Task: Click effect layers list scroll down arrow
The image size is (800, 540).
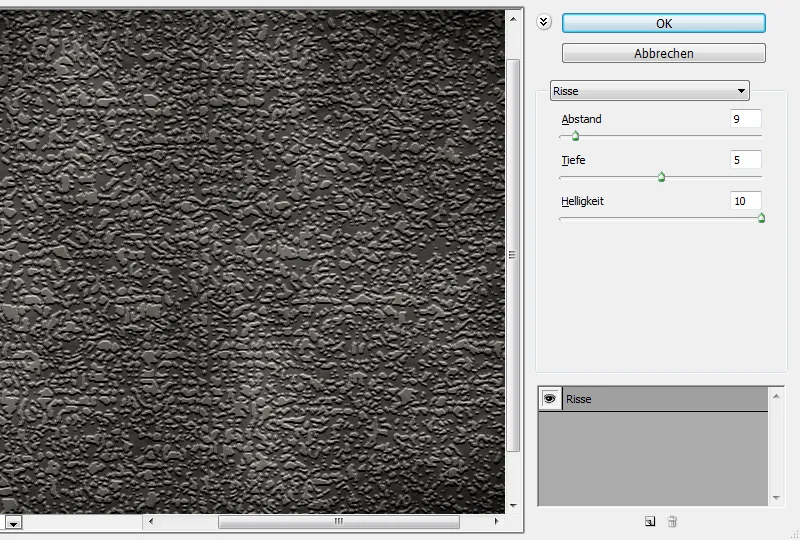Action: pyautogui.click(x=776, y=498)
